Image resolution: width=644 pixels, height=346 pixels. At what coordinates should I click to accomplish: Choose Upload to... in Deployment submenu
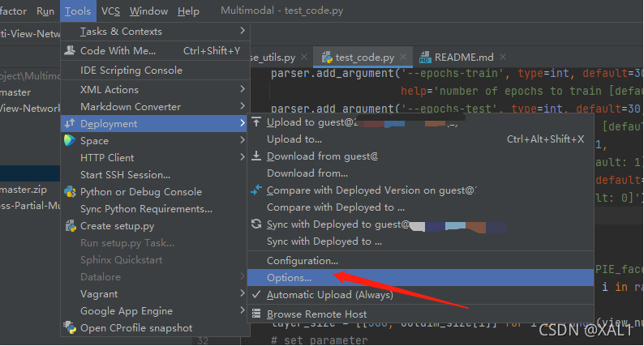click(421, 139)
